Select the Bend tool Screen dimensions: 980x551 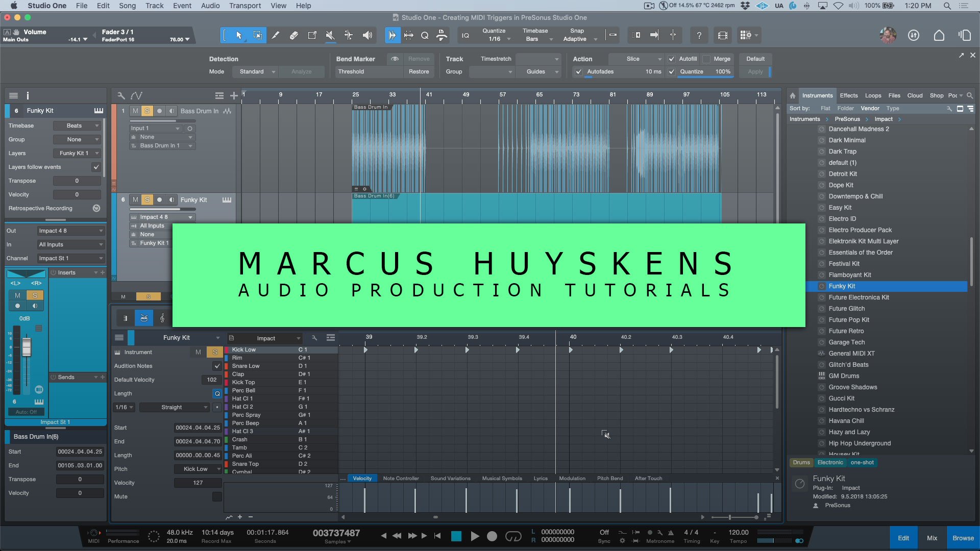pos(349,35)
